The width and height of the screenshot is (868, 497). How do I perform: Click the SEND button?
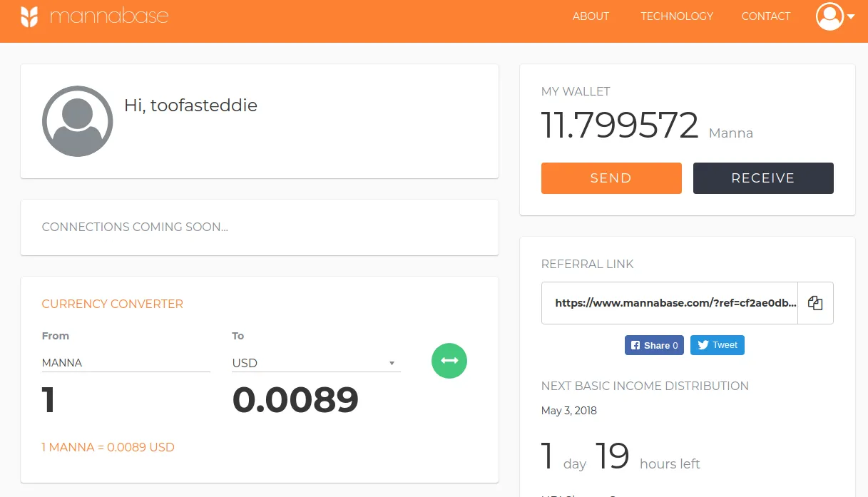click(x=611, y=178)
